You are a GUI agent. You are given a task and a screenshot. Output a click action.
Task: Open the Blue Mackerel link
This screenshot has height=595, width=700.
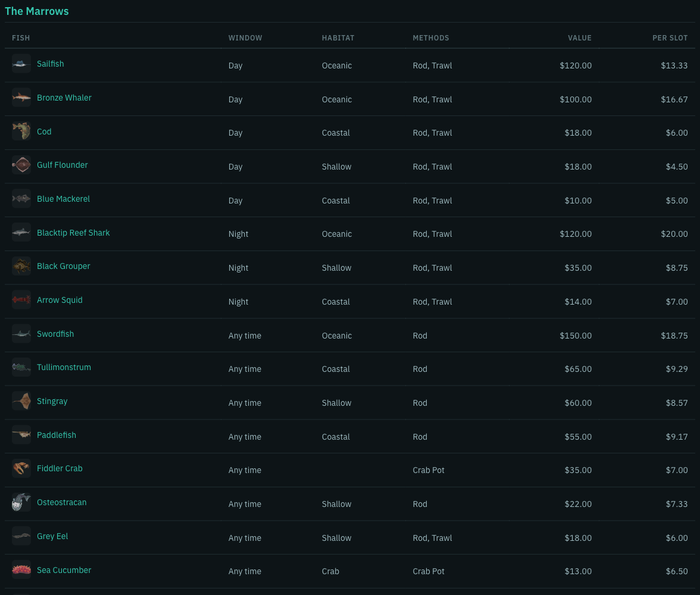click(63, 199)
